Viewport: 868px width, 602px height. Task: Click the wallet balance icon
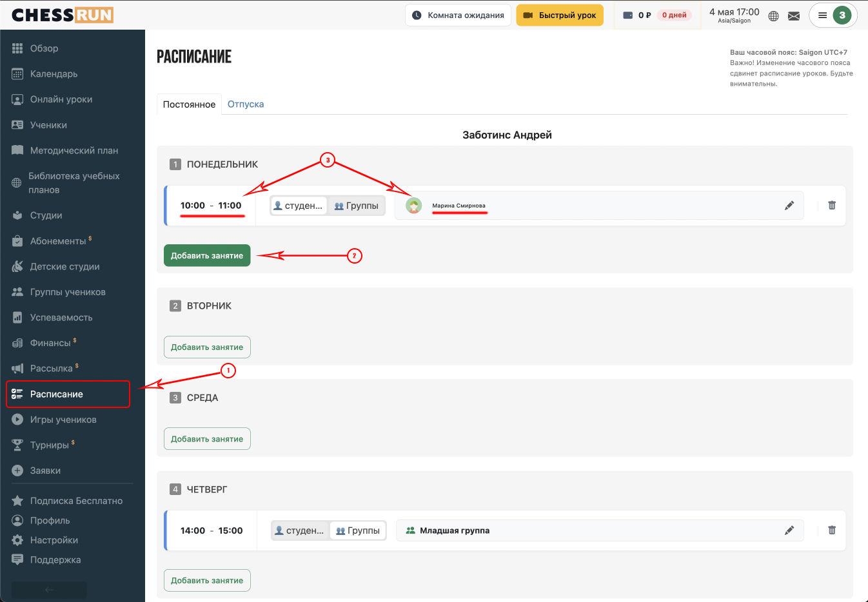pyautogui.click(x=628, y=15)
